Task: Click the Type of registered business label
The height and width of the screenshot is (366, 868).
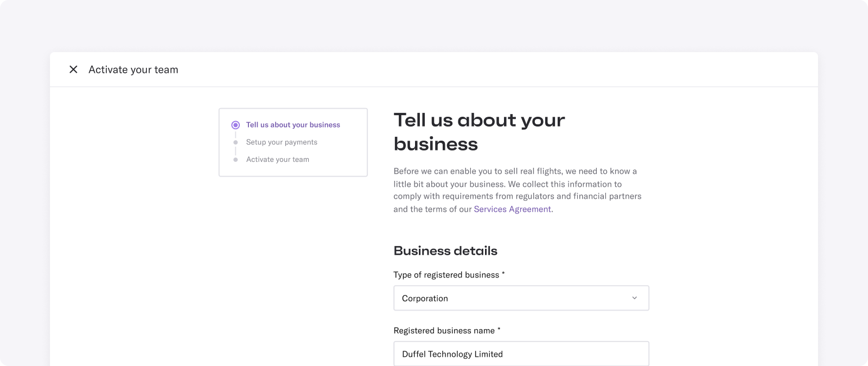Action: [x=449, y=275]
